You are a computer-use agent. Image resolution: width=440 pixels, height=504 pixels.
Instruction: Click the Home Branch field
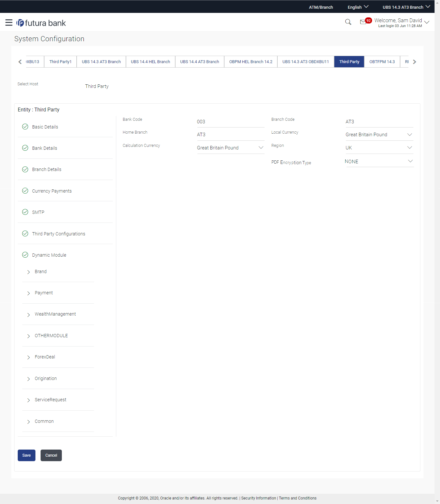point(231,135)
